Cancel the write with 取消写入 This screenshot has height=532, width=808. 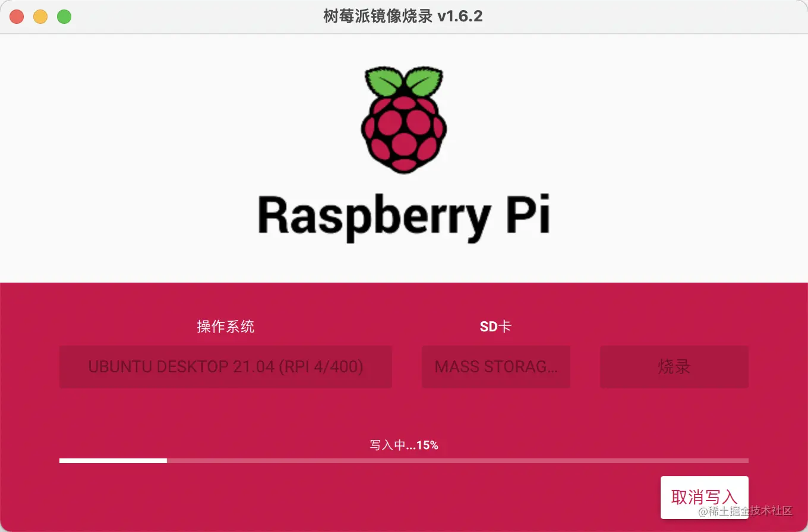[705, 497]
